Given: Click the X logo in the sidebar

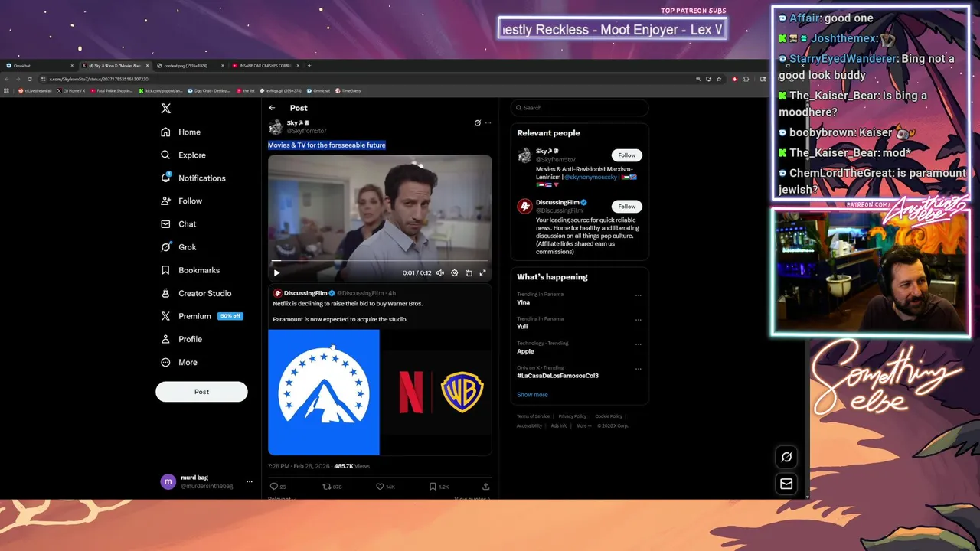Looking at the screenshot, I should (x=165, y=109).
